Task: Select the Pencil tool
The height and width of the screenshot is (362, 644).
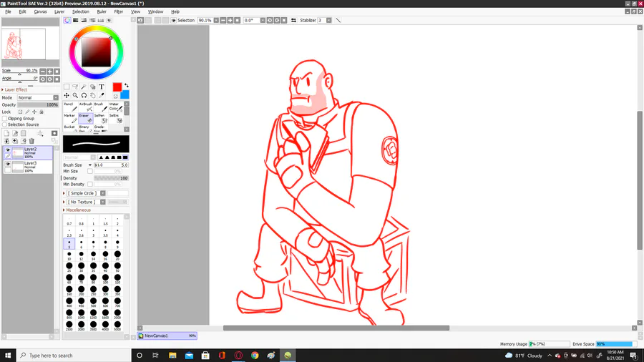Action: (x=70, y=107)
